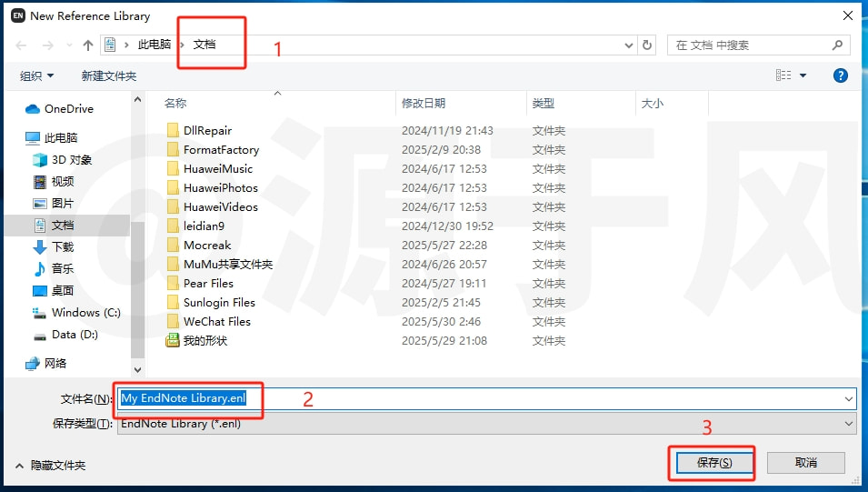The image size is (868, 492).
Task: Expand the 文件名 dropdown arrow
Action: coord(849,399)
